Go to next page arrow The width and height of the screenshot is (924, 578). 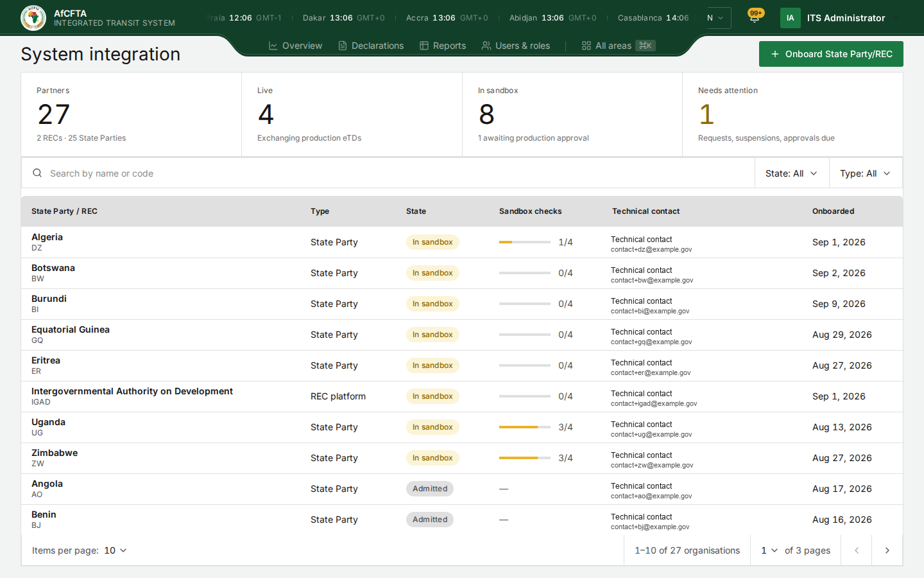tap(887, 550)
